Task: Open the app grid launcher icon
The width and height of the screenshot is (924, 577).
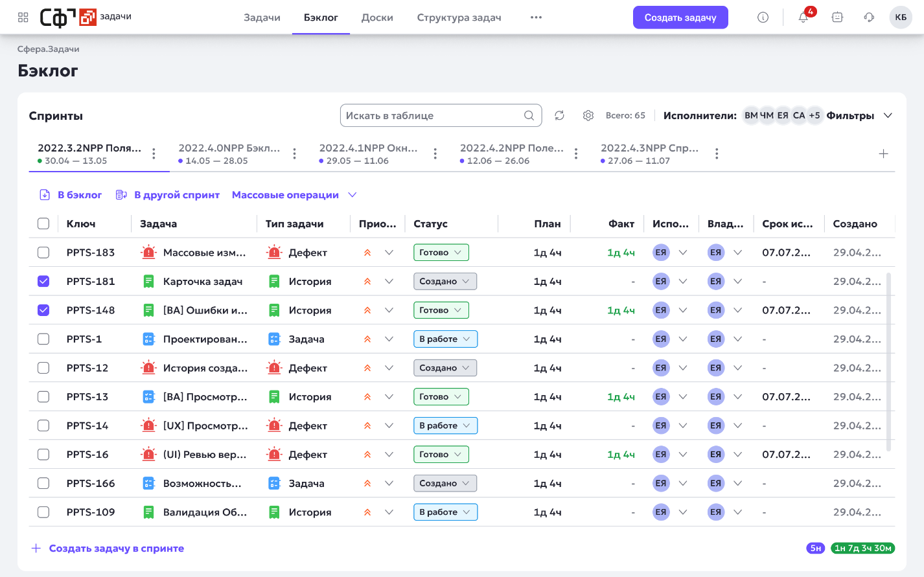Action: point(23,17)
